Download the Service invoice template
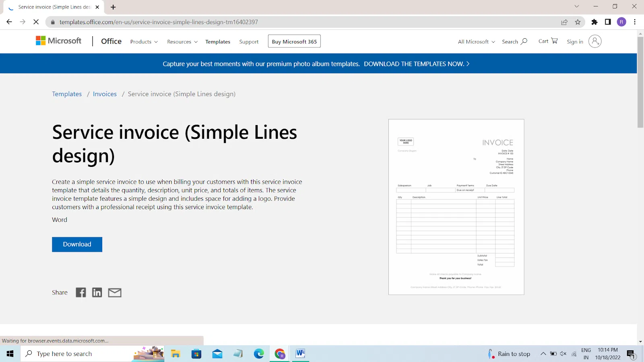 click(x=77, y=244)
